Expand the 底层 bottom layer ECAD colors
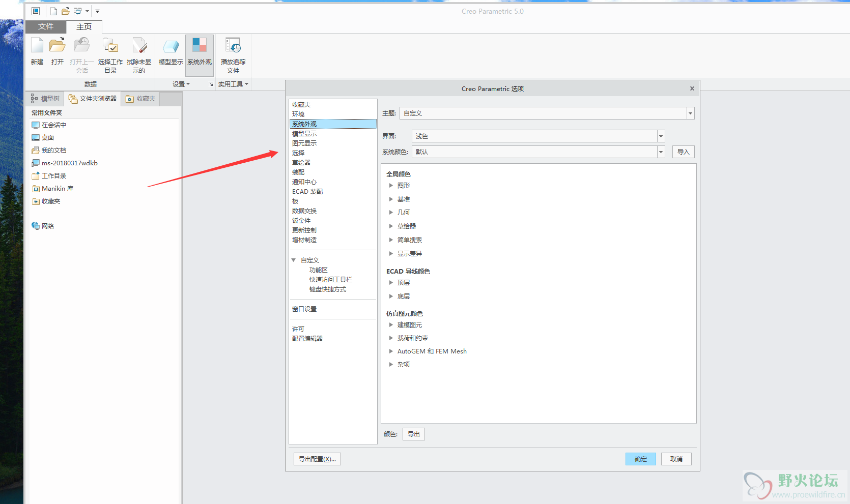 391,297
